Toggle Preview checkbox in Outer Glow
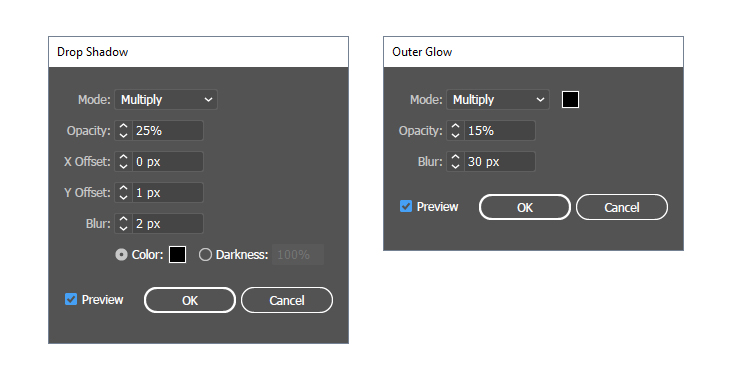Image resolution: width=730 pixels, height=380 pixels. (x=406, y=206)
